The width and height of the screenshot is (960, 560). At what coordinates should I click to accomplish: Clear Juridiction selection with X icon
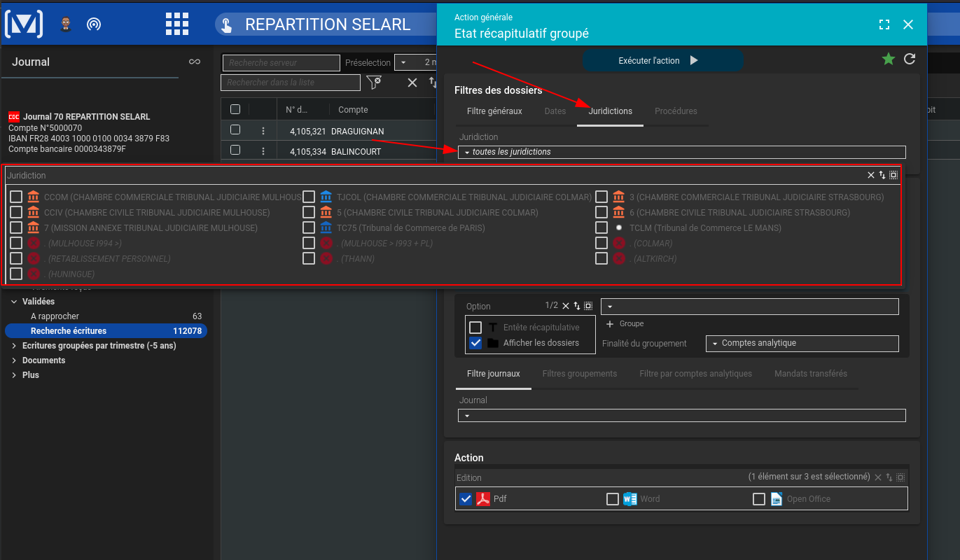pos(871,175)
